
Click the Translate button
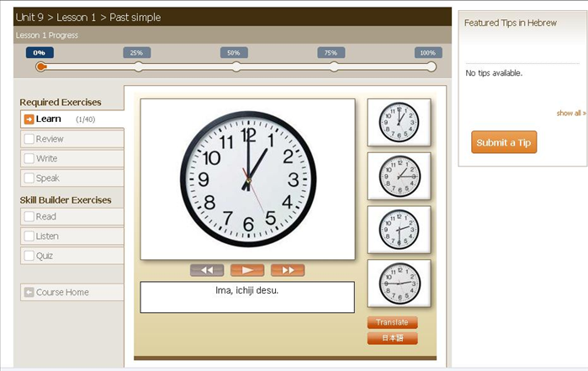point(392,323)
